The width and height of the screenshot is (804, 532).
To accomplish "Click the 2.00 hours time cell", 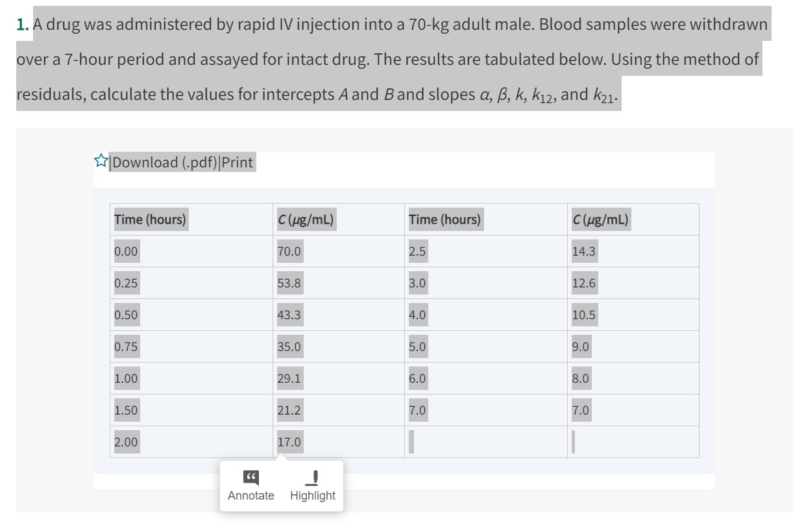I will click(125, 442).
